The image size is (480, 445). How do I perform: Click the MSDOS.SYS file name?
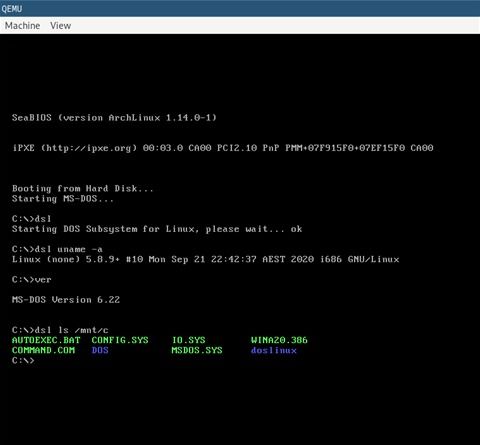coord(197,350)
